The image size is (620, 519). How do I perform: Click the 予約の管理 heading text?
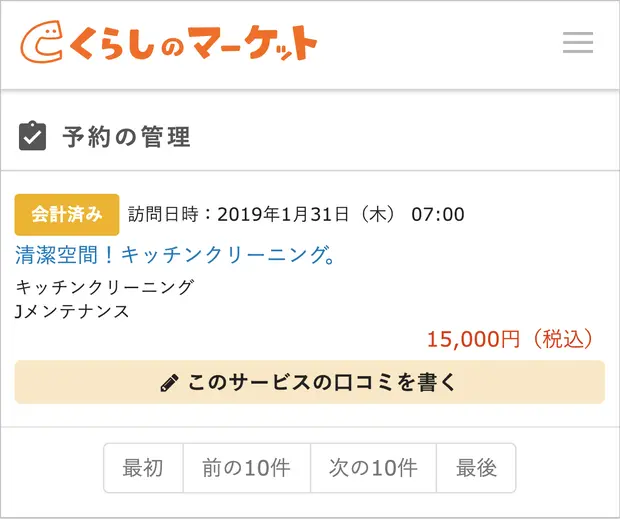tap(126, 137)
